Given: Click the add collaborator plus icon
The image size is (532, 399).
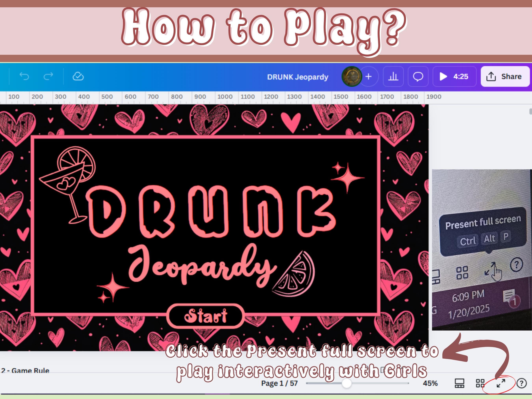Looking at the screenshot, I should tap(368, 76).
